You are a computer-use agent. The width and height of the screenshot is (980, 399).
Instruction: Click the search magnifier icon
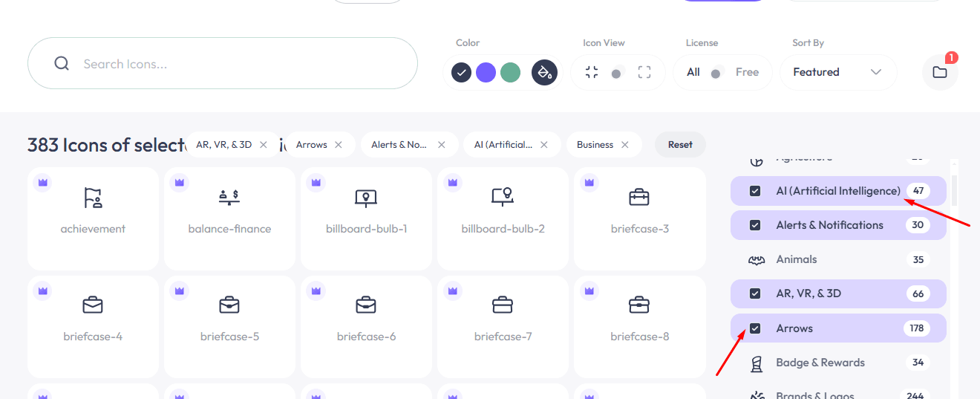coord(62,64)
